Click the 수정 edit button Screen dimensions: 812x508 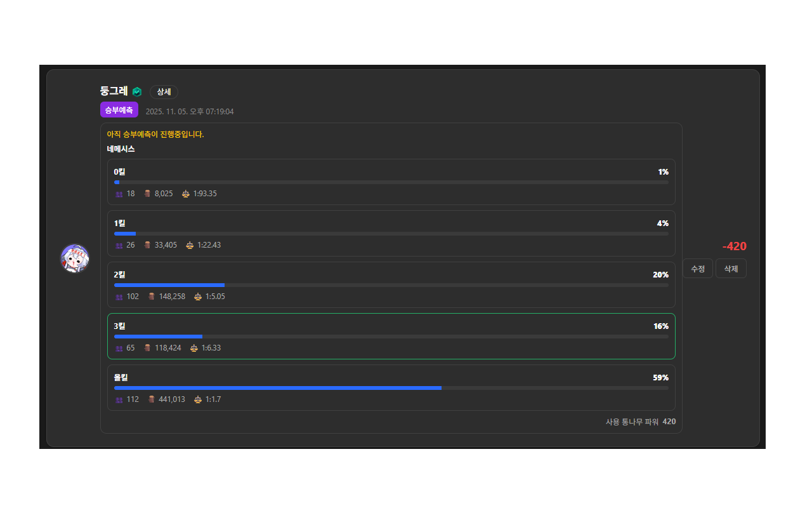[x=698, y=269]
